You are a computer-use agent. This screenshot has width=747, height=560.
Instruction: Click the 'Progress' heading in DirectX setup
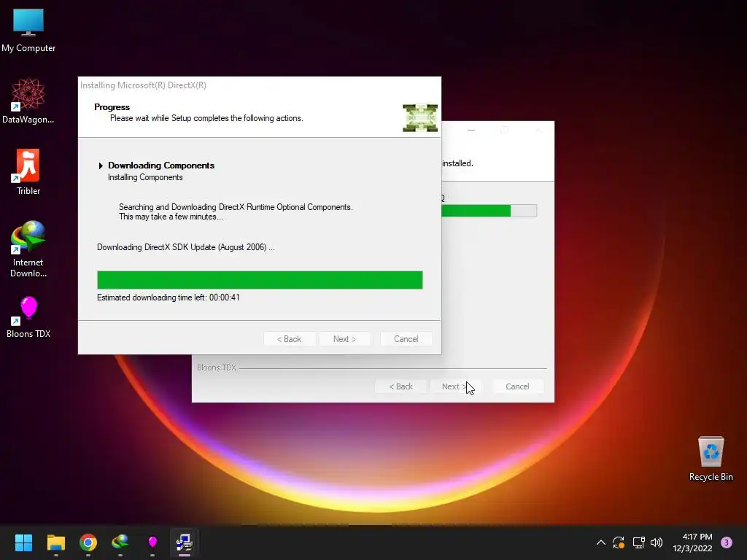112,107
